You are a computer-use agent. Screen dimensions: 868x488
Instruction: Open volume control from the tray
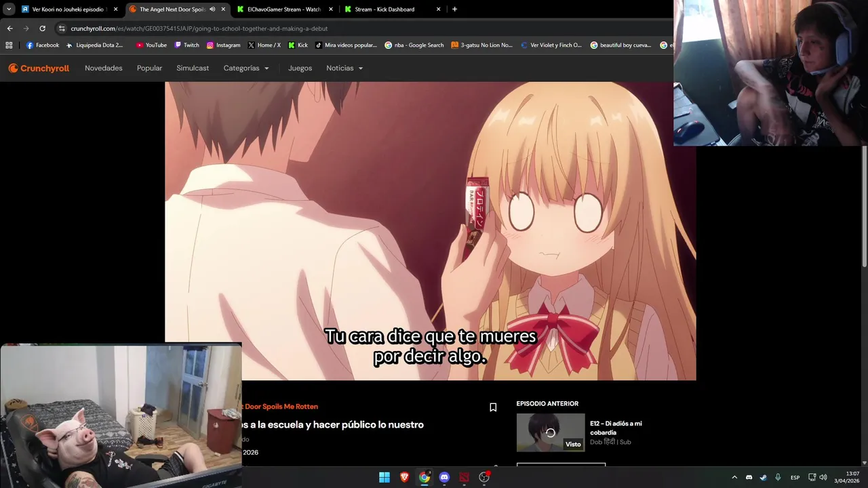tap(823, 477)
